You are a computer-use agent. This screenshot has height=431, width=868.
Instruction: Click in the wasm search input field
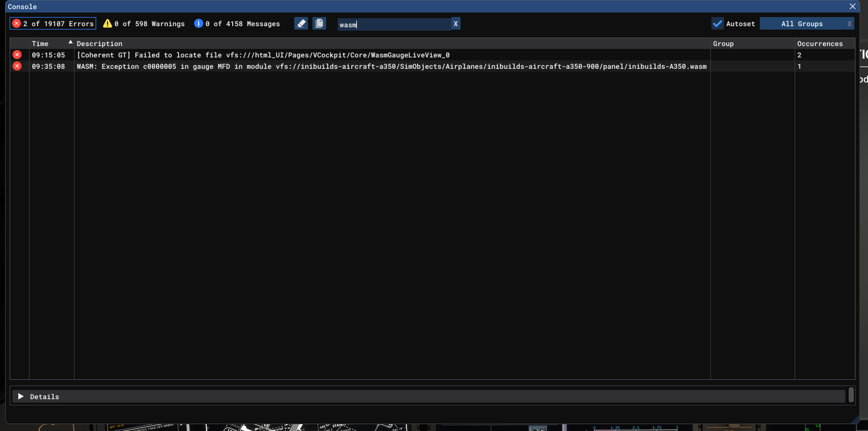(394, 24)
